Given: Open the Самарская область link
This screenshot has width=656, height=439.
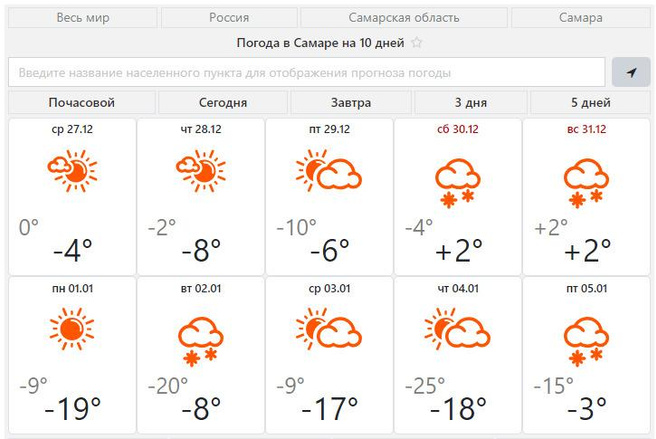Looking at the screenshot, I should pyautogui.click(x=404, y=18).
